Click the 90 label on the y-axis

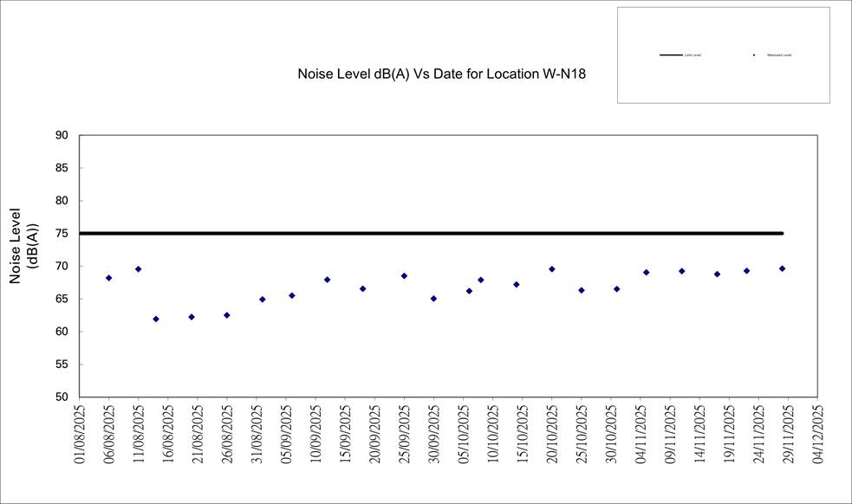[x=62, y=135]
